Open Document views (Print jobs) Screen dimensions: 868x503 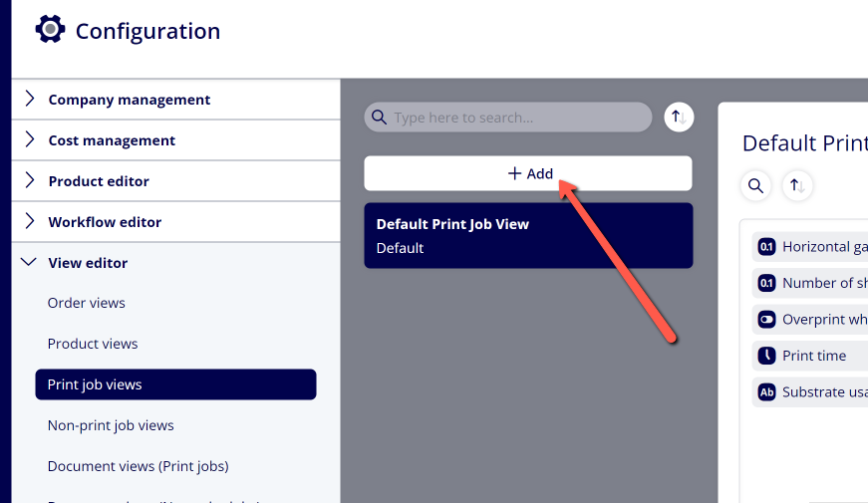tap(138, 466)
